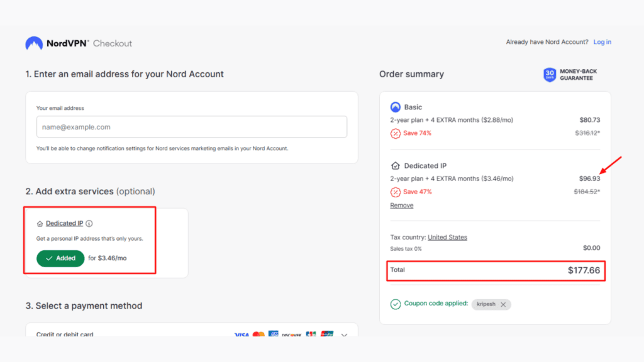Viewport: 644px width, 362px height.
Task: Click the American Express card icon
Action: pos(273,334)
